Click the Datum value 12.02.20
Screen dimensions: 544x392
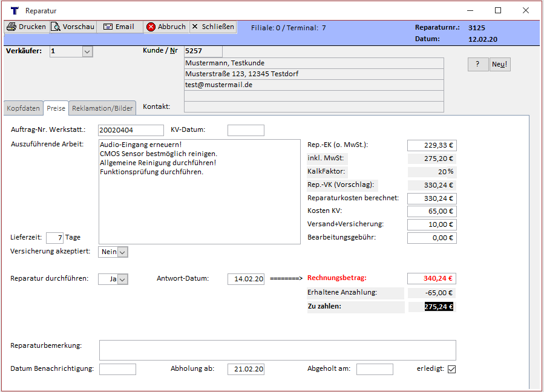pyautogui.click(x=483, y=39)
